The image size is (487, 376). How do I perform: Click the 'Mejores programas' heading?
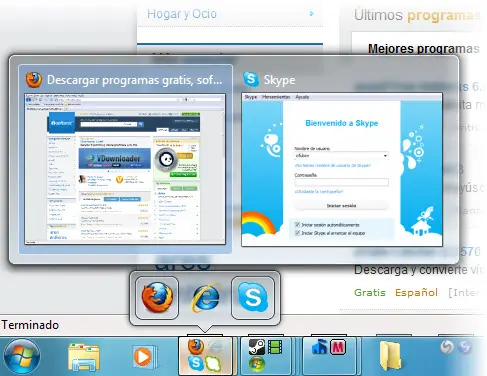[x=423, y=49]
